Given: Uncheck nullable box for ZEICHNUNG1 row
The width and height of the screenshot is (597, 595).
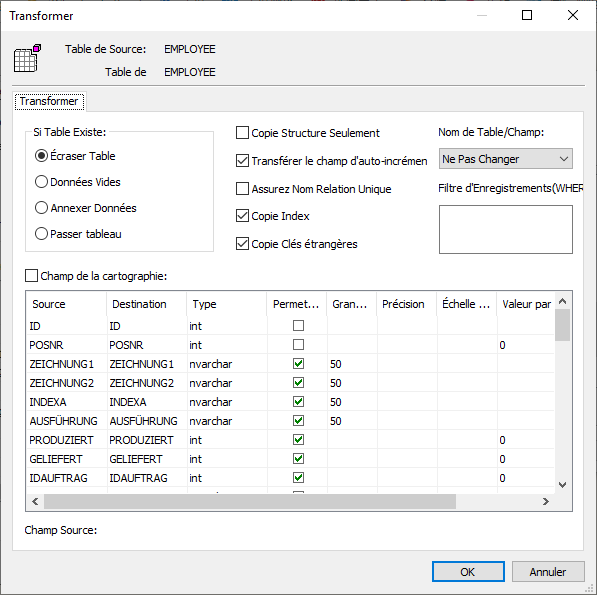Looking at the screenshot, I should [298, 364].
